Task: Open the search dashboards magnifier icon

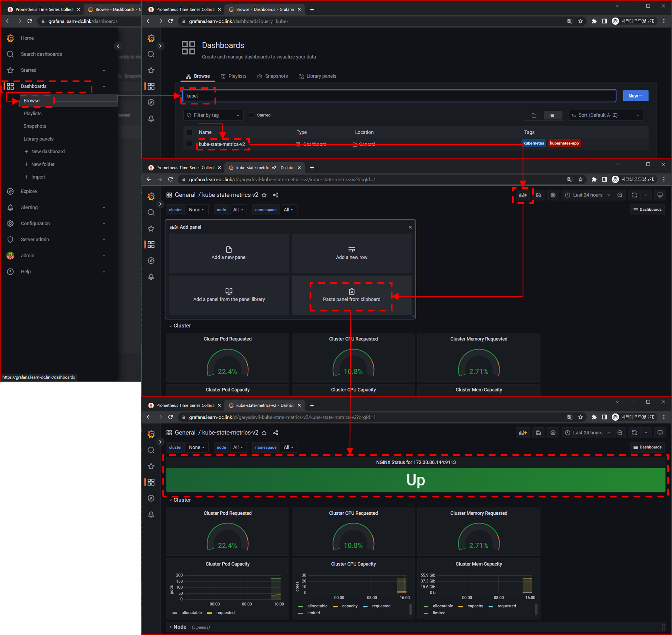Action: tap(10, 54)
